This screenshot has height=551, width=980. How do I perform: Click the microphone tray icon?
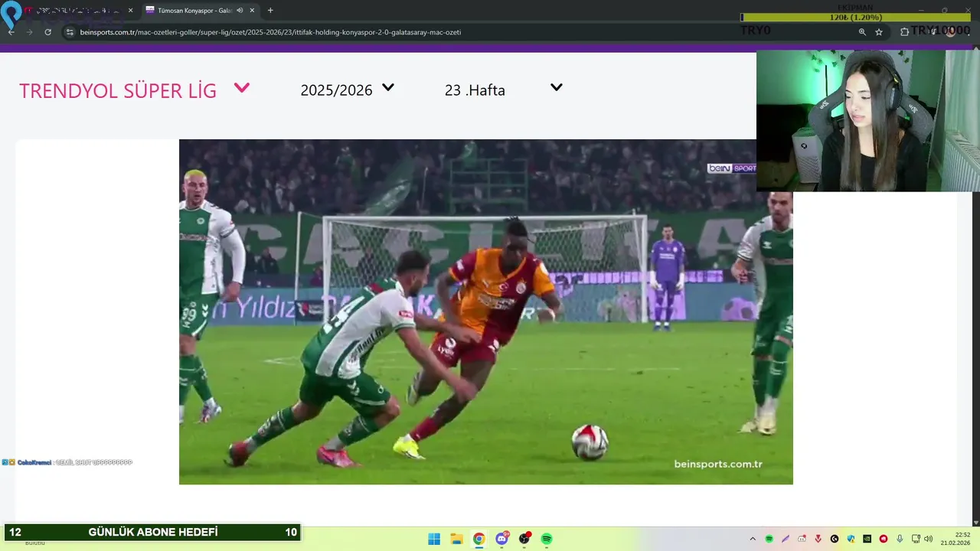click(x=900, y=539)
